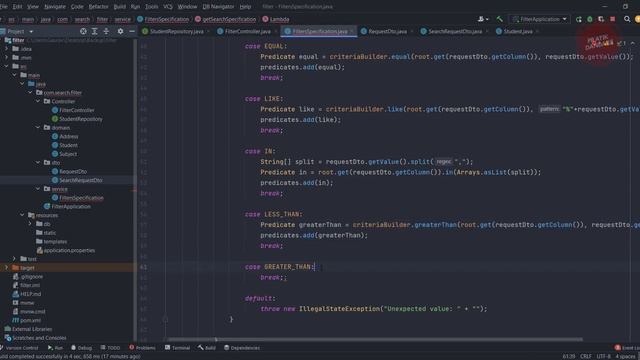This screenshot has height=360, width=640.
Task: Click the green Debug bug icon
Action: click(x=590, y=19)
